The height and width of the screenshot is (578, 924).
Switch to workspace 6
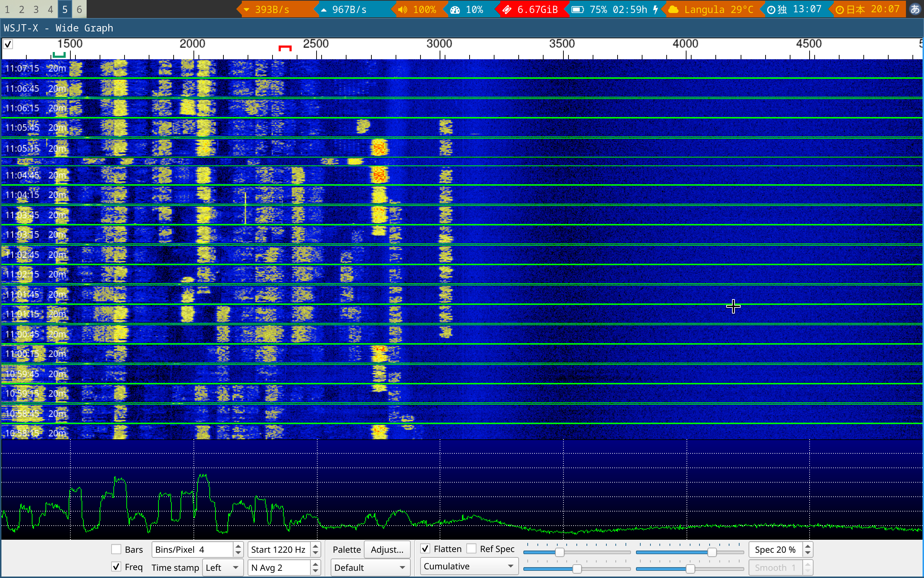tap(79, 9)
